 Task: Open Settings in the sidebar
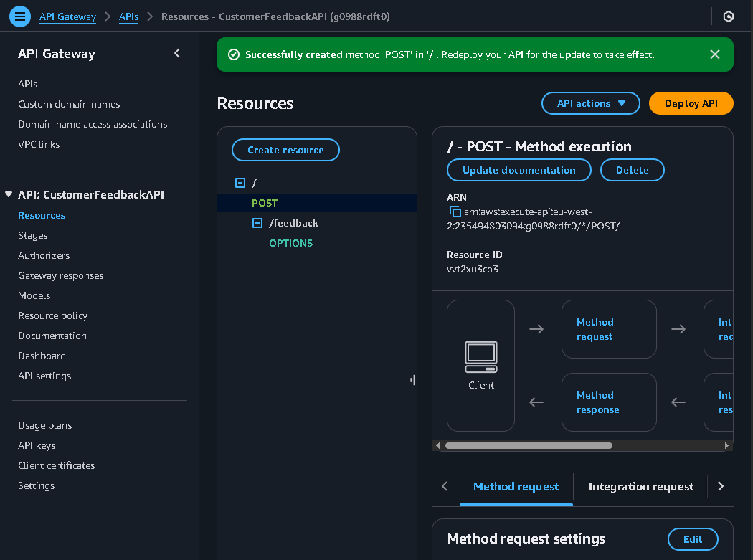[36, 486]
